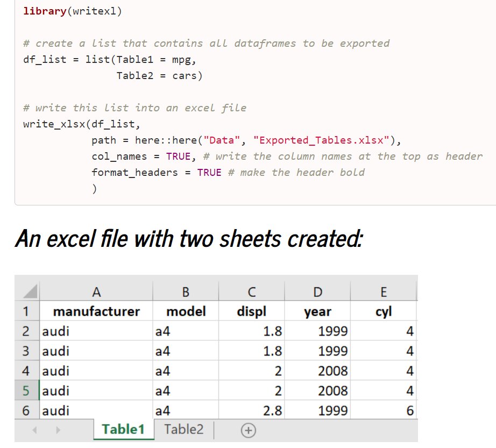Click the select-all corner triangle
Screen dimensions: 496x448
click(30, 291)
